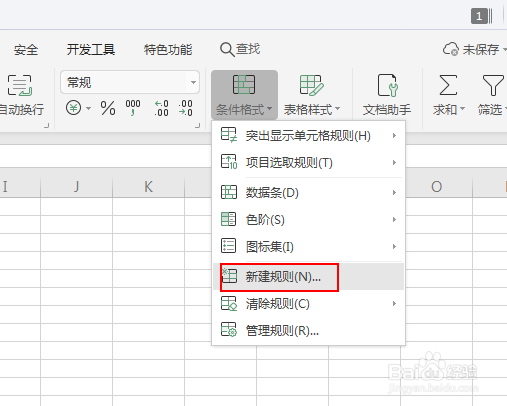Choose 突出显示单元格规则(H) menu entry

308,135
